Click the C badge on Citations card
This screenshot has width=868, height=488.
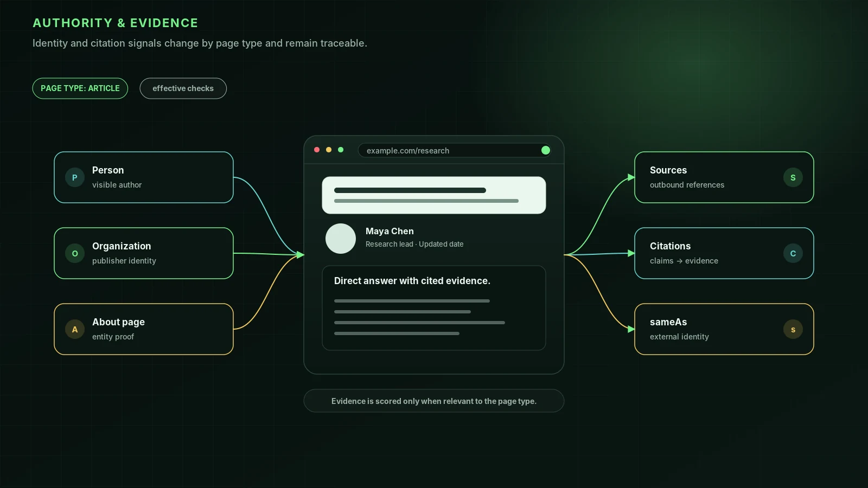[793, 253]
